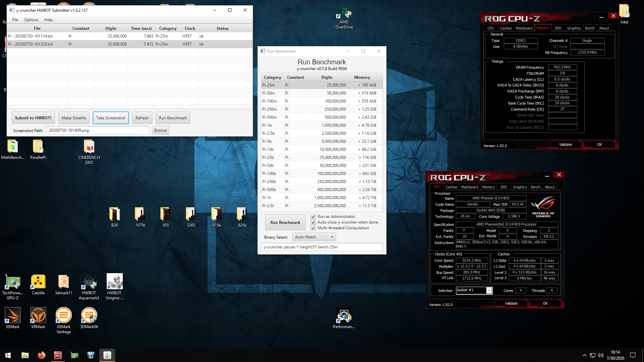This screenshot has width=644, height=362.
Task: Launch the VRMark desktop icon
Action: pyautogui.click(x=38, y=318)
